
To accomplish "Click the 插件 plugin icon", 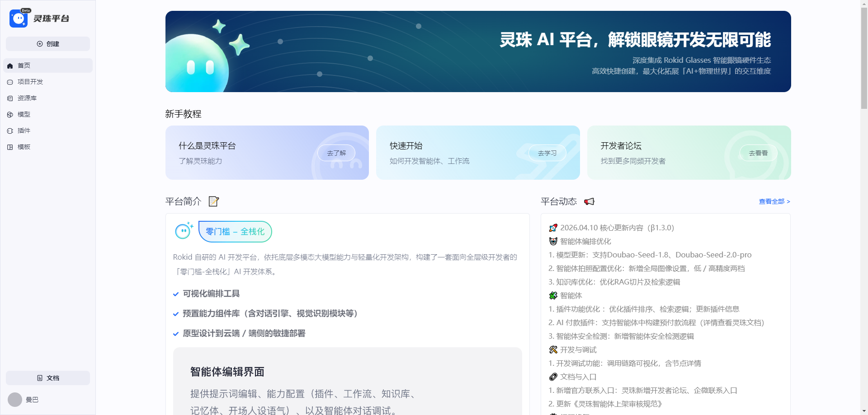I will (x=10, y=131).
